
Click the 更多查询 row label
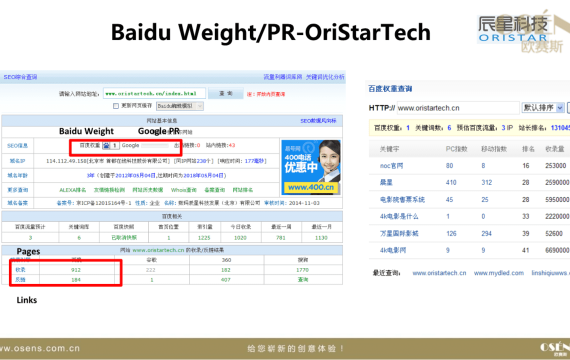point(17,190)
